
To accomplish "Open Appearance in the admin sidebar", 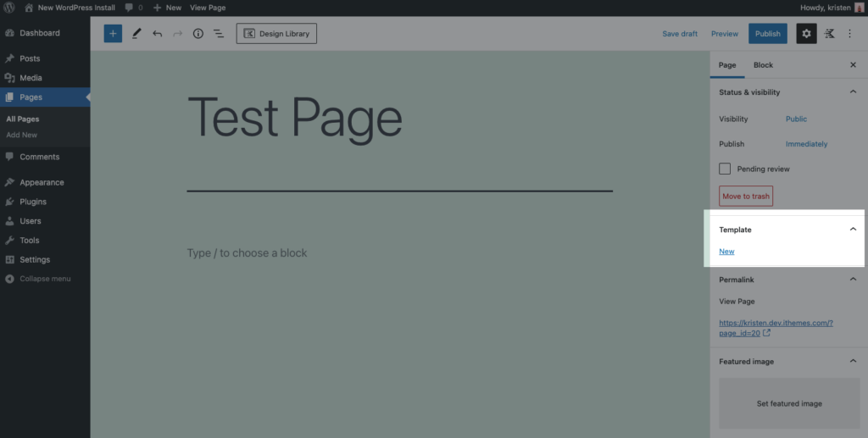I will 42,182.
